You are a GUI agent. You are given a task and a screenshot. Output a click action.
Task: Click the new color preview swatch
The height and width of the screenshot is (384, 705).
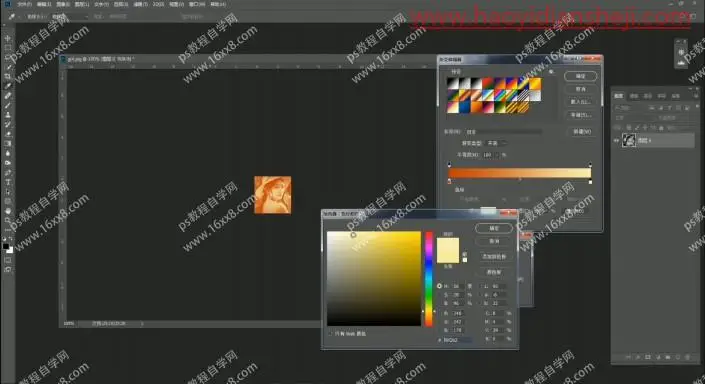click(x=448, y=245)
